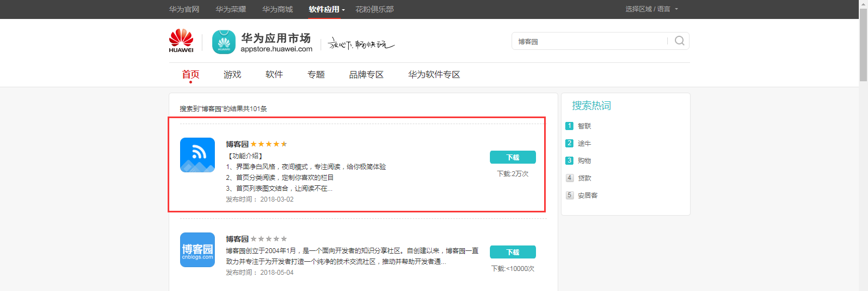The width and height of the screenshot is (868, 291).
Task: Open the cnblogs.com 博客园 app icon
Action: point(197,250)
